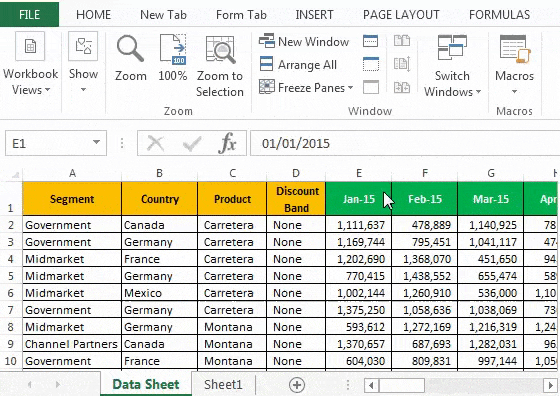Select the Mexico cell
Viewport: 560px width, 396px height.
pos(159,293)
